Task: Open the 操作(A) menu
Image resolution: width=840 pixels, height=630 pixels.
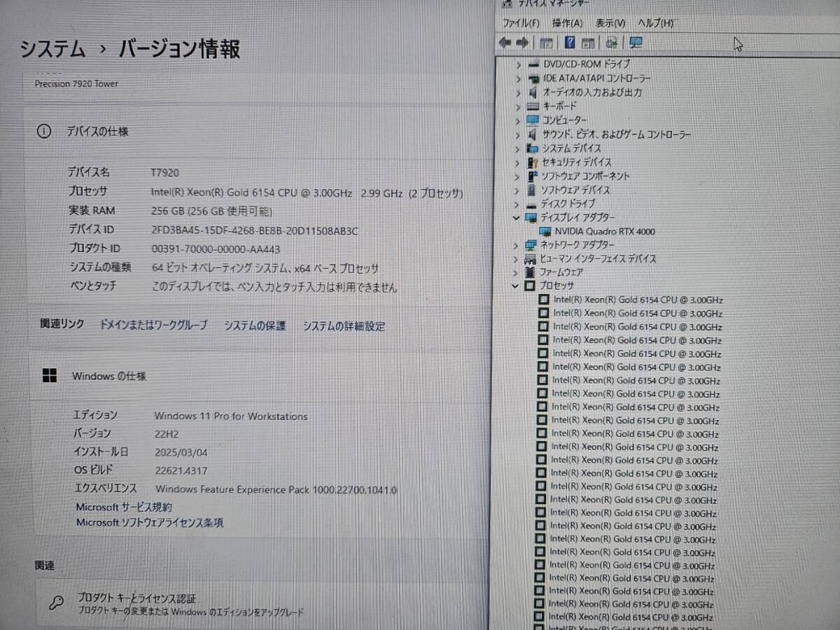Action: point(567,23)
